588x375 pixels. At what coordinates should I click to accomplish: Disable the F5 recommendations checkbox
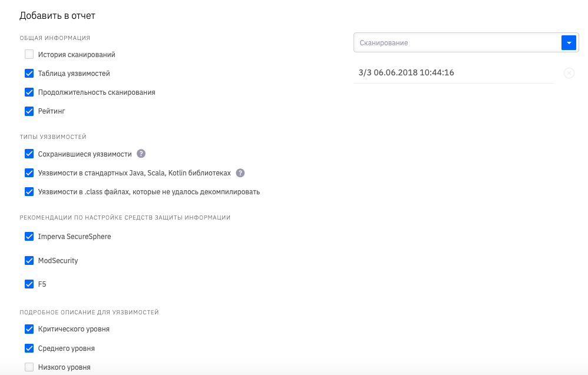29,284
